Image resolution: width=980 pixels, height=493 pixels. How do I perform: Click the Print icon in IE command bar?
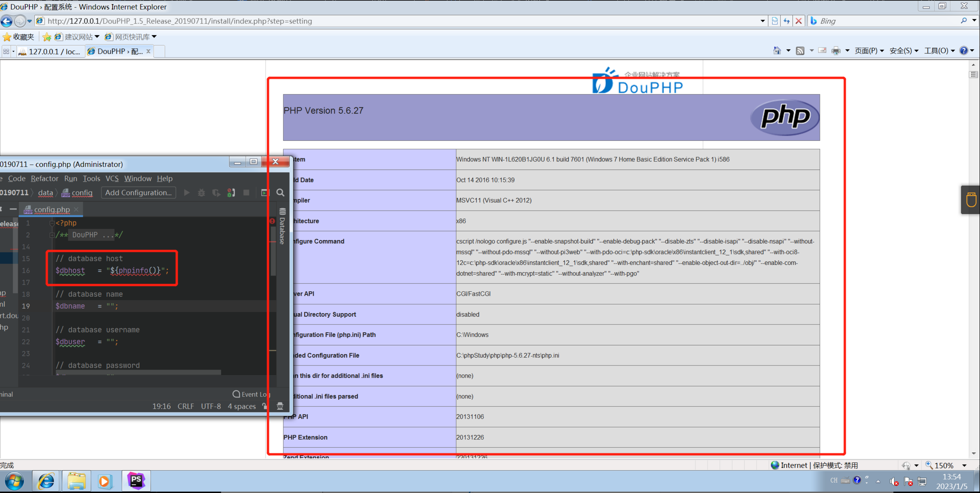point(836,51)
